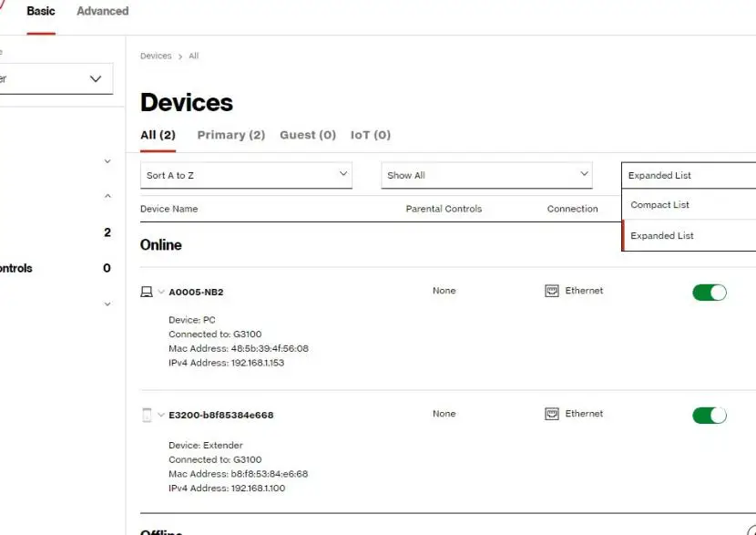Click the Ethernet port icon for E3200 extender
756x535 pixels.
tap(553, 413)
